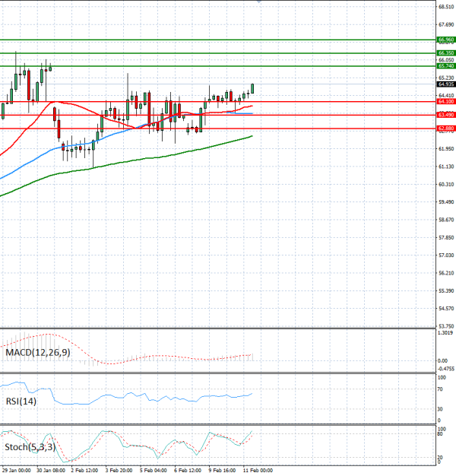The image size is (456, 476).
Task: Click the latest green candlestick on chart
Action: click(252, 89)
